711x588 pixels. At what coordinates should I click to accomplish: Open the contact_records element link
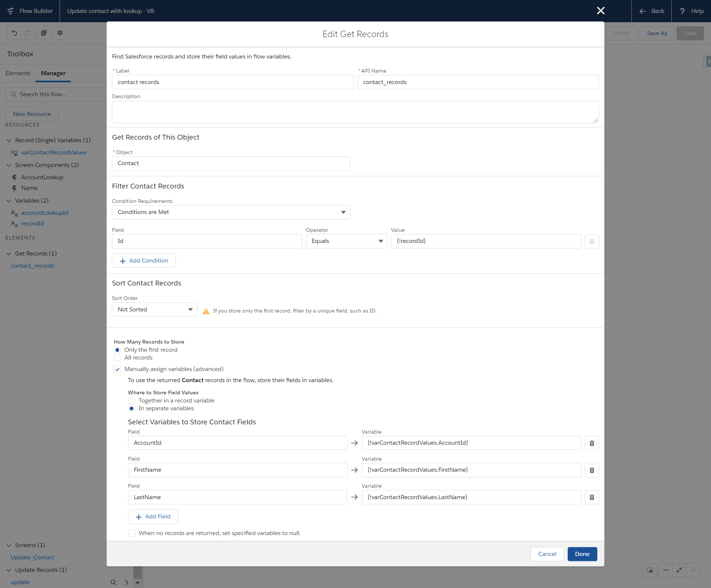[32, 266]
